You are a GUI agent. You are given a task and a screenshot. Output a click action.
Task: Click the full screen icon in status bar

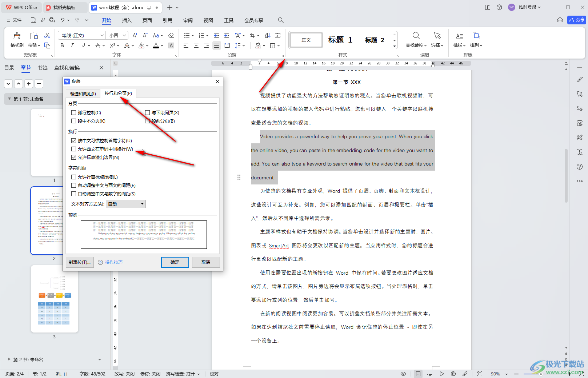(x=480, y=374)
